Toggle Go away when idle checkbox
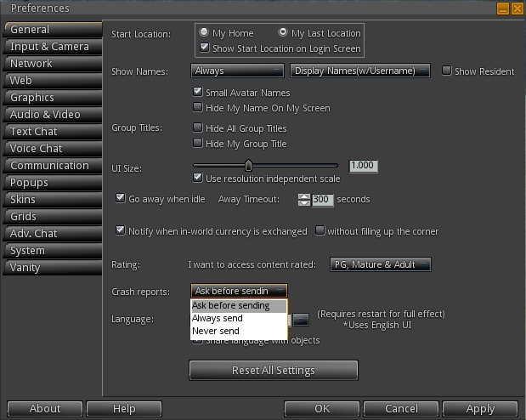The height and width of the screenshot is (420, 526). click(x=121, y=199)
